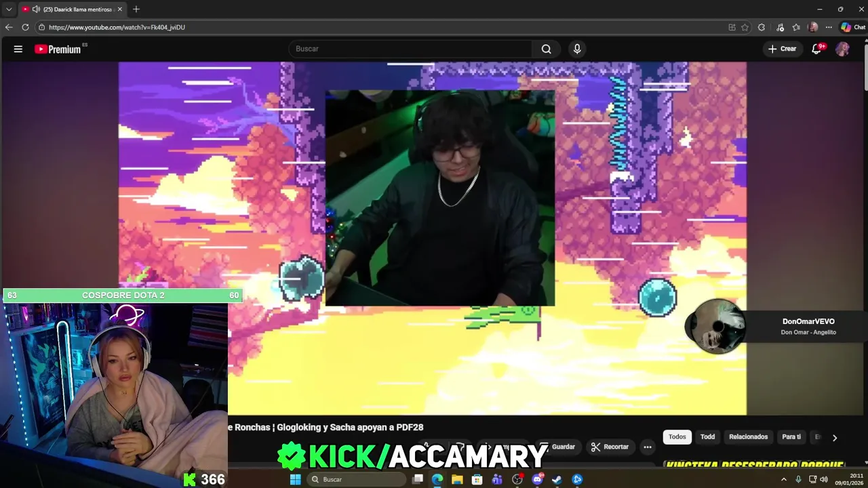
Task: Add page to favorites star icon
Action: (745, 27)
